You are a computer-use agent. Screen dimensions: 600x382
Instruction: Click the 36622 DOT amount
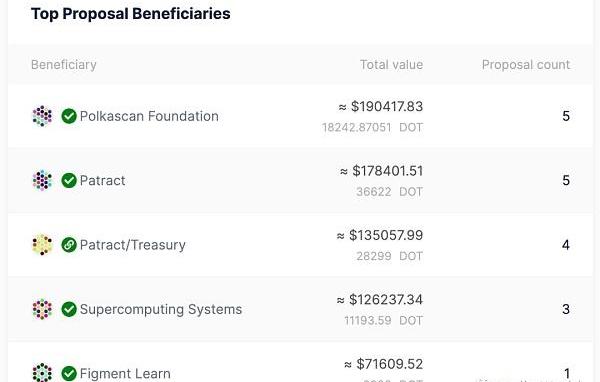click(x=390, y=191)
